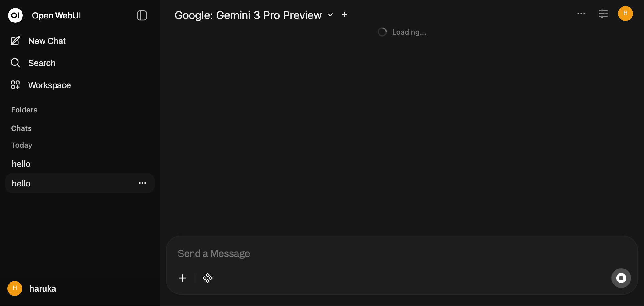Add another model with the plus icon
This screenshot has width=644, height=306.
pyautogui.click(x=344, y=14)
